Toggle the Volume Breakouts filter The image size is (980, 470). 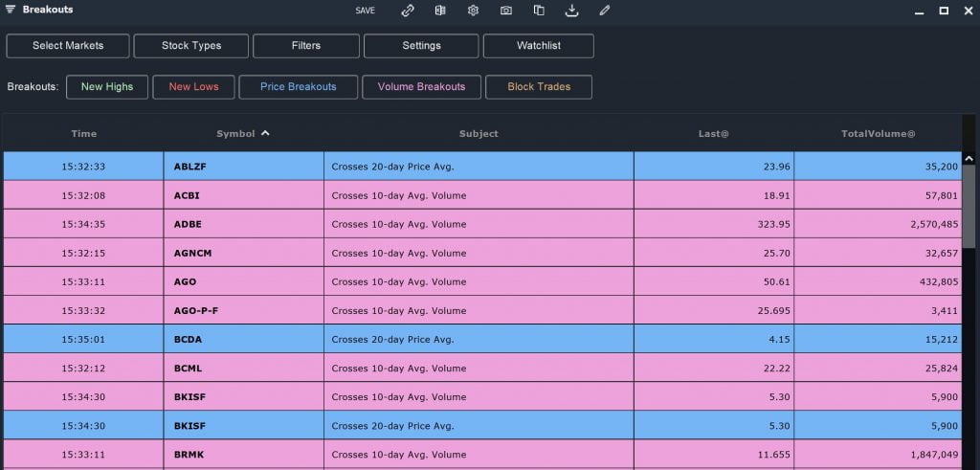pyautogui.click(x=422, y=87)
